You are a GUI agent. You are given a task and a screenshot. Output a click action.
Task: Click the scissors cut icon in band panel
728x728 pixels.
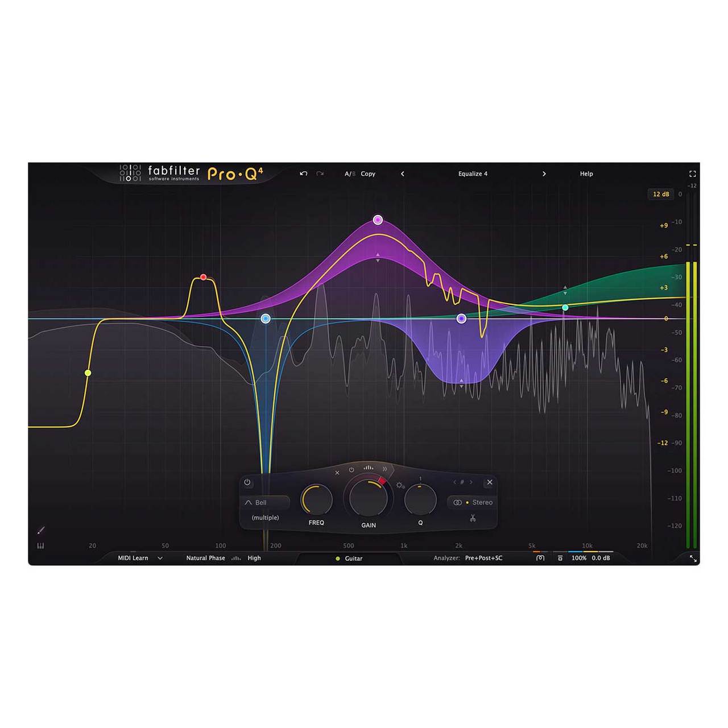[473, 518]
